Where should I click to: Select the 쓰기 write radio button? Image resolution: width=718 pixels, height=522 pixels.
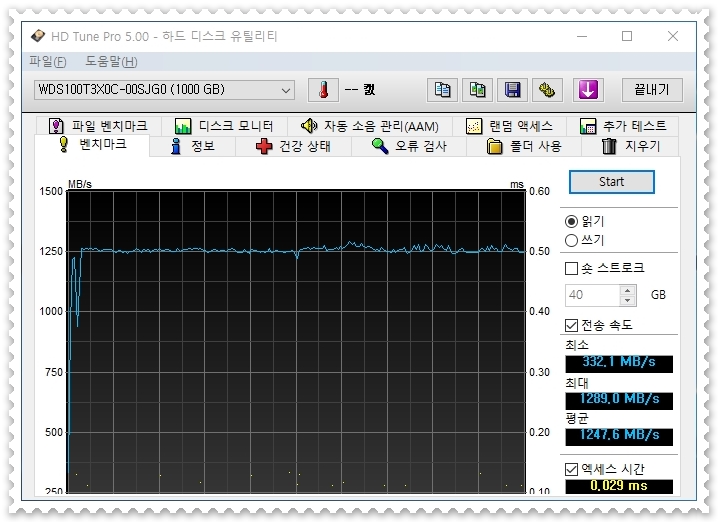point(571,240)
